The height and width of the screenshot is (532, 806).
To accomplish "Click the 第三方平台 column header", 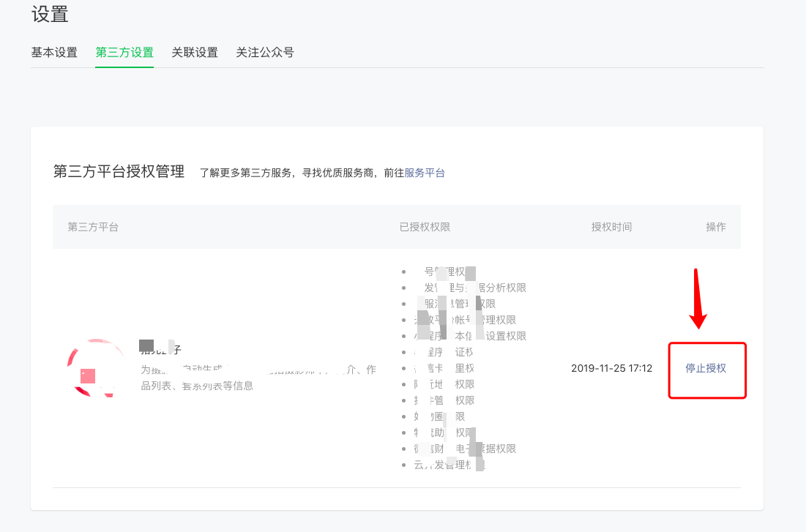I will click(93, 227).
